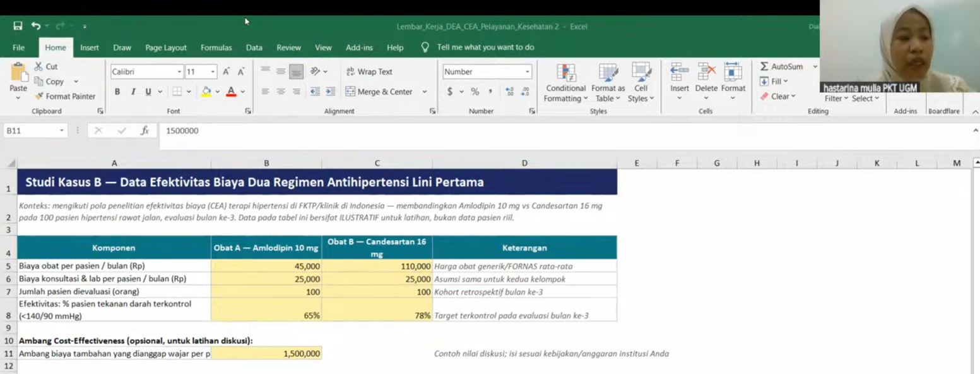Click the AutoSum sigma icon
Image resolution: width=980 pixels, height=374 pixels.
point(764,66)
